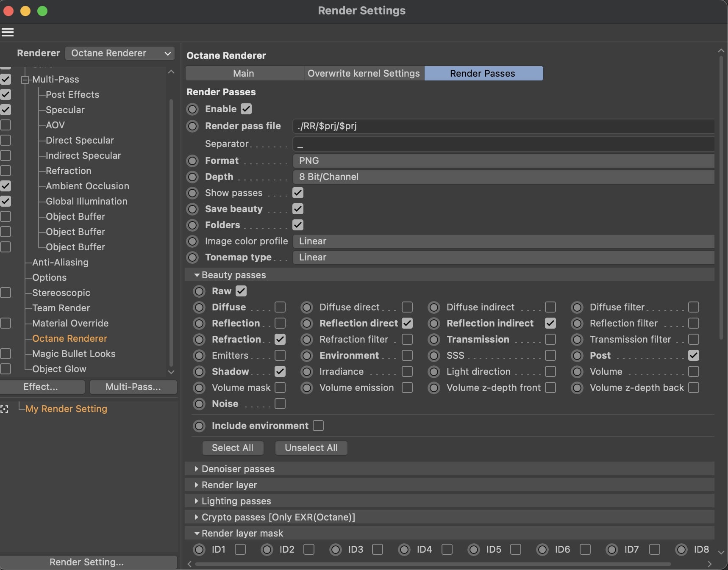Click the animation dot beside Render pass file
The image size is (728, 570).
193,126
